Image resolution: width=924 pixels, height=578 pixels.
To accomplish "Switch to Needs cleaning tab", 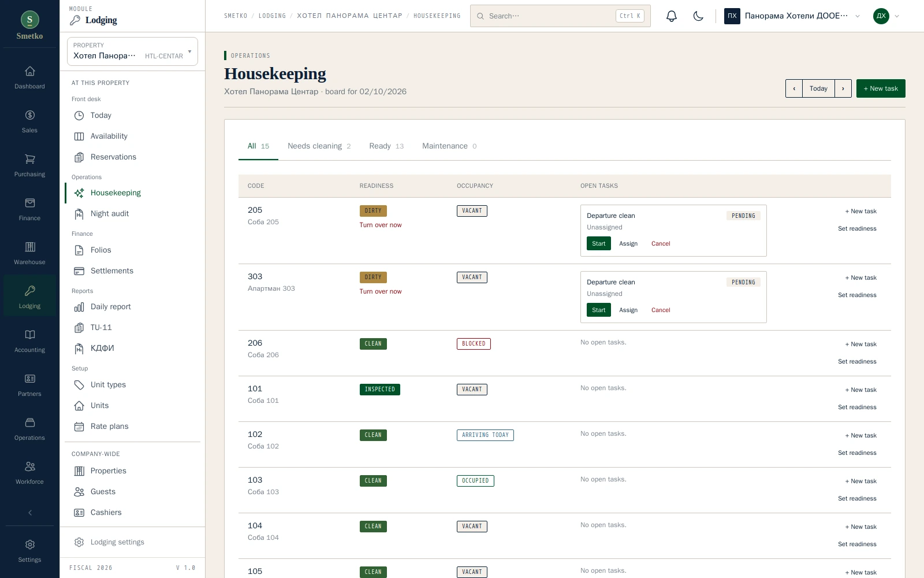I will [x=319, y=146].
